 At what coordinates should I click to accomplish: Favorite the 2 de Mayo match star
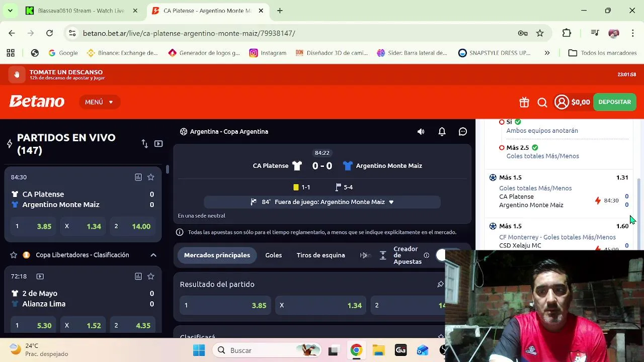pos(150,276)
